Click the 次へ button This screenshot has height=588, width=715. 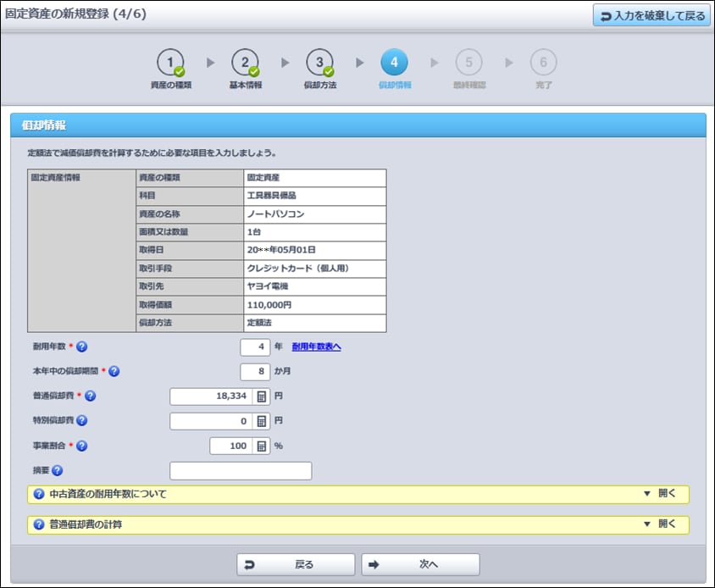(x=420, y=564)
